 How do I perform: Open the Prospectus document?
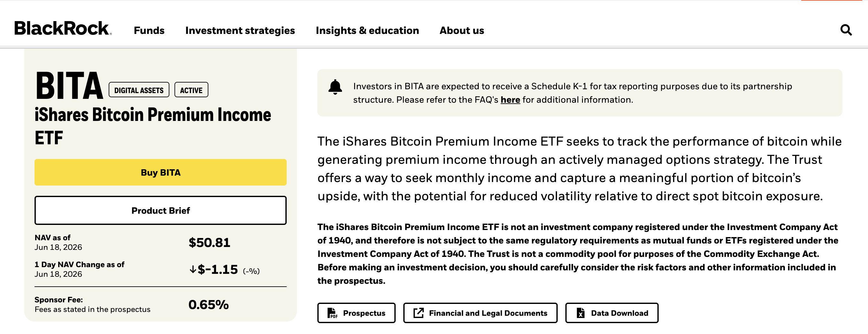pyautogui.click(x=356, y=313)
